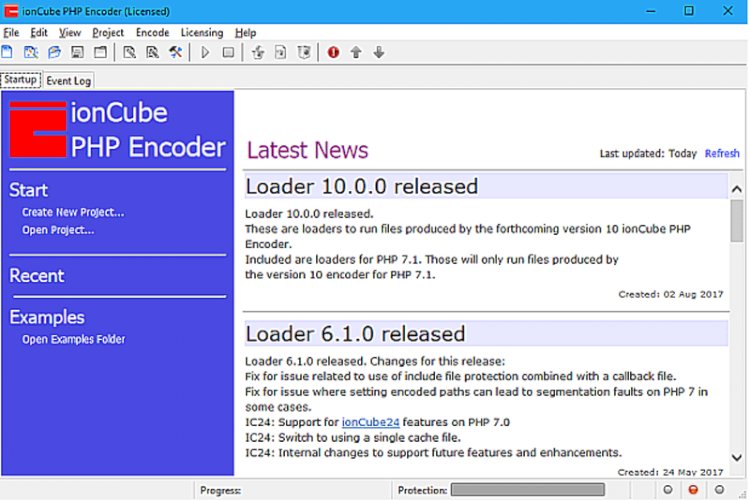Image resolution: width=750 pixels, height=501 pixels.
Task: Click the Recent heading in sidebar
Action: [x=37, y=276]
